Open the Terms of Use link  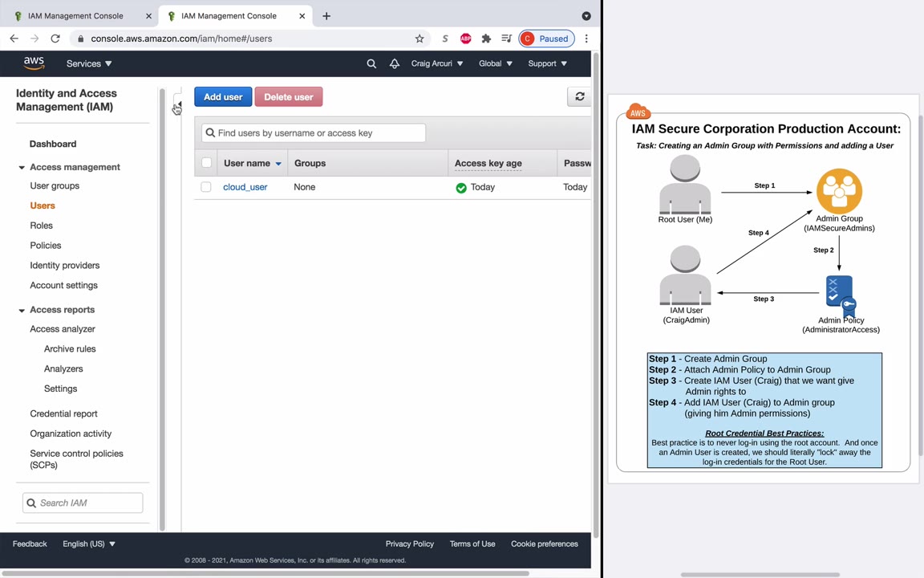(472, 543)
